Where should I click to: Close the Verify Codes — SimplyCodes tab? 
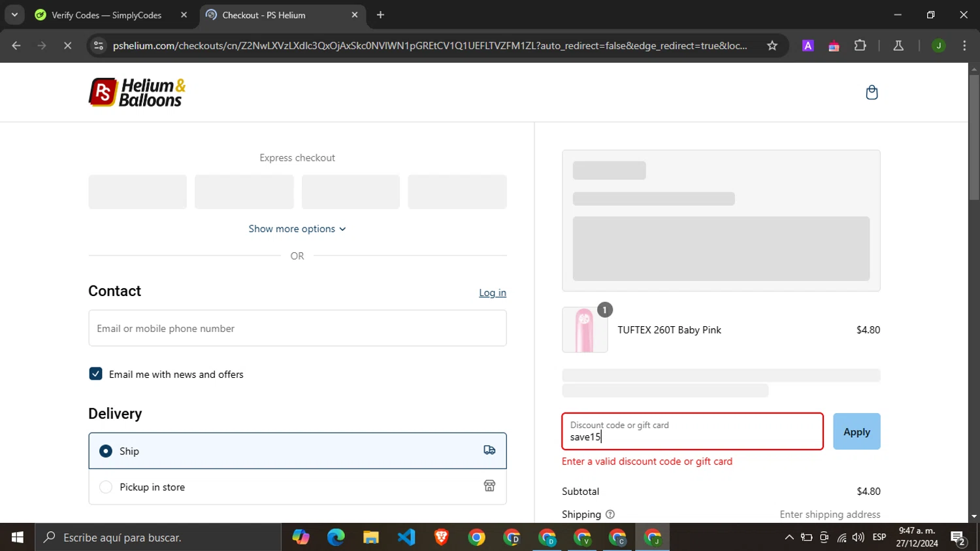(184, 15)
